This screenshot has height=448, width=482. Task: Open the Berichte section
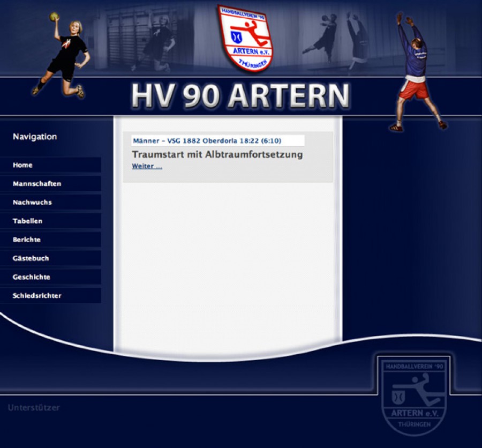(51, 240)
